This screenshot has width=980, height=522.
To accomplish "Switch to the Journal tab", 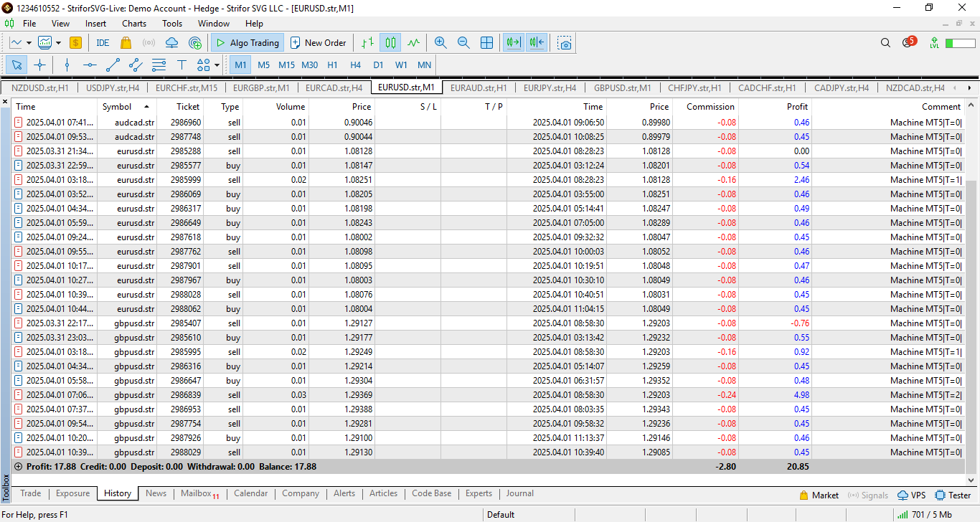I will click(x=519, y=493).
